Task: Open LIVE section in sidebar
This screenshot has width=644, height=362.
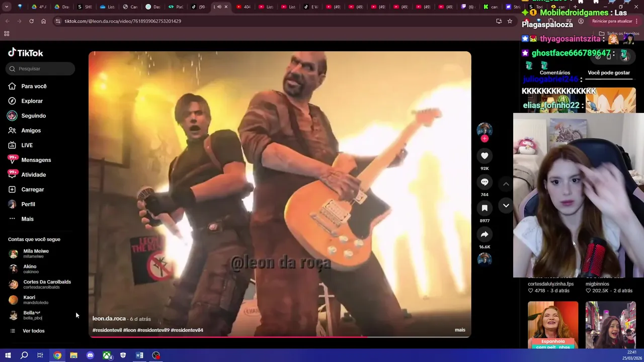Action: pos(27,145)
